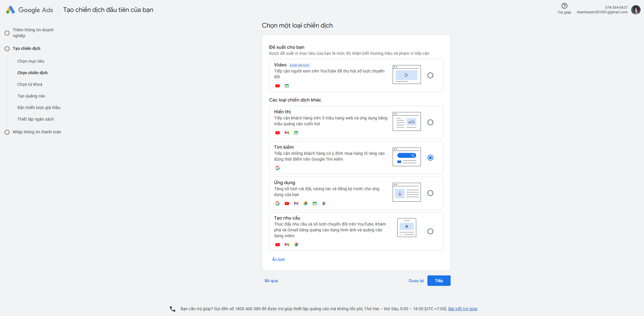Click the Thêm thông tin doanh nghiệp label
Screen dimensions: 644x316
coord(33,33)
